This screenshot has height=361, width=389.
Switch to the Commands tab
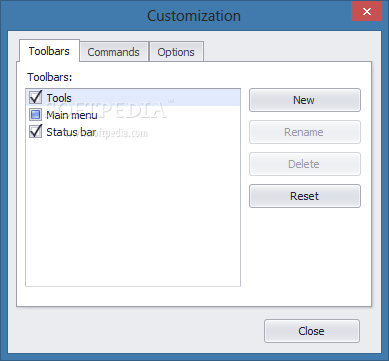(113, 52)
